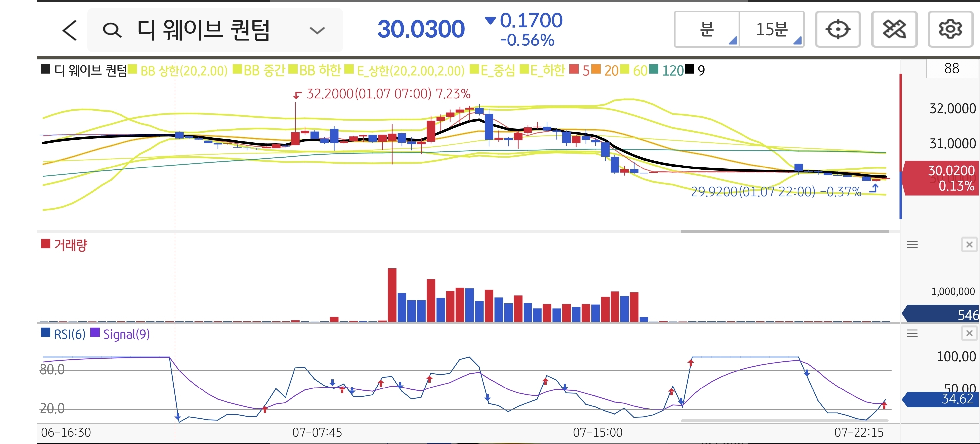
Task: Click the search magnifier icon
Action: pyautogui.click(x=112, y=30)
